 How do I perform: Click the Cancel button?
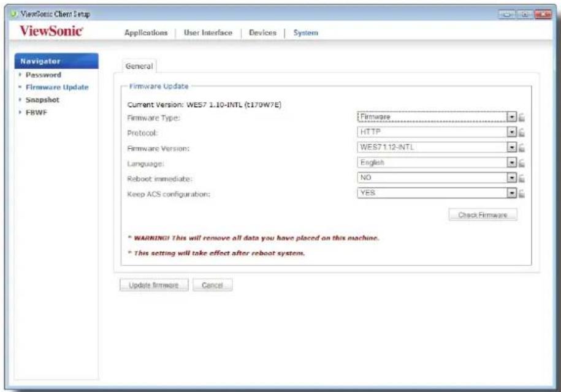tap(212, 285)
